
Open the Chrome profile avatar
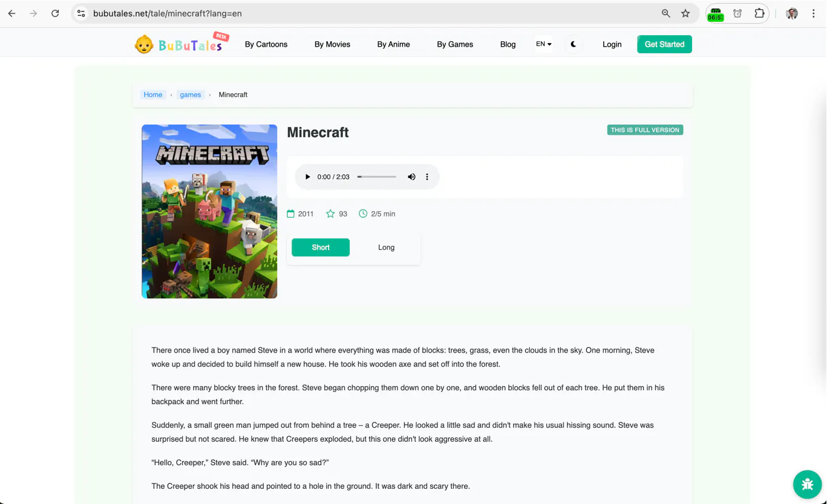coord(792,13)
